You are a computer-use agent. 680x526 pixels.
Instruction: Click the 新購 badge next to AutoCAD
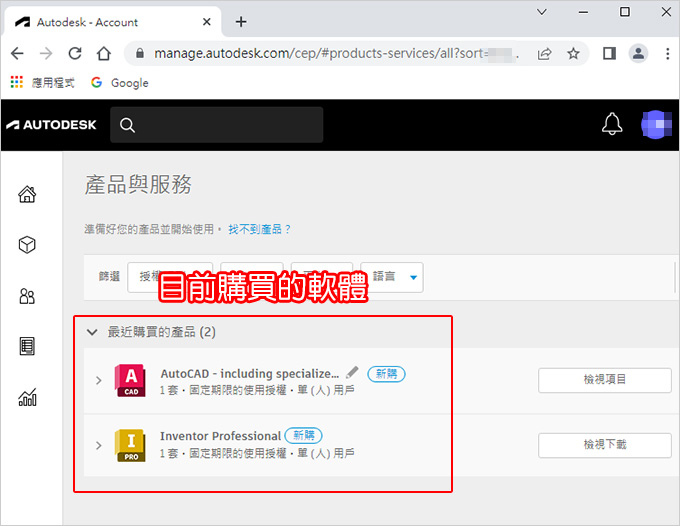(386, 374)
